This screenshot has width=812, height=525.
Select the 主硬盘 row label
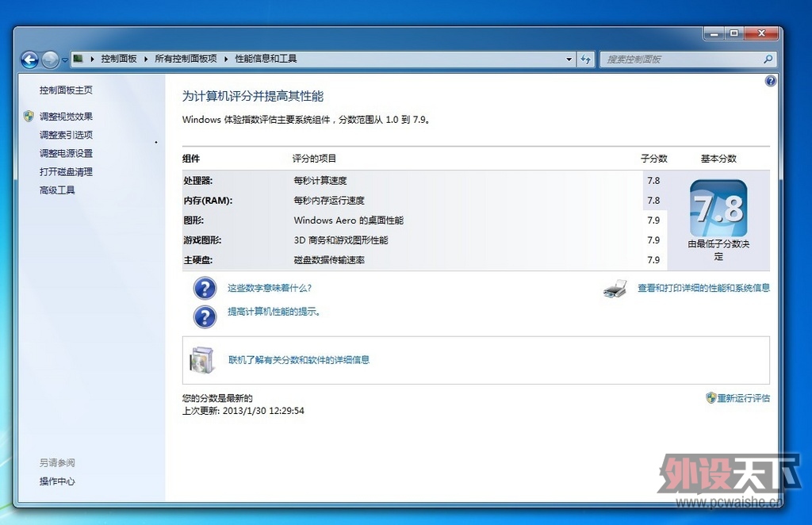[x=197, y=260]
